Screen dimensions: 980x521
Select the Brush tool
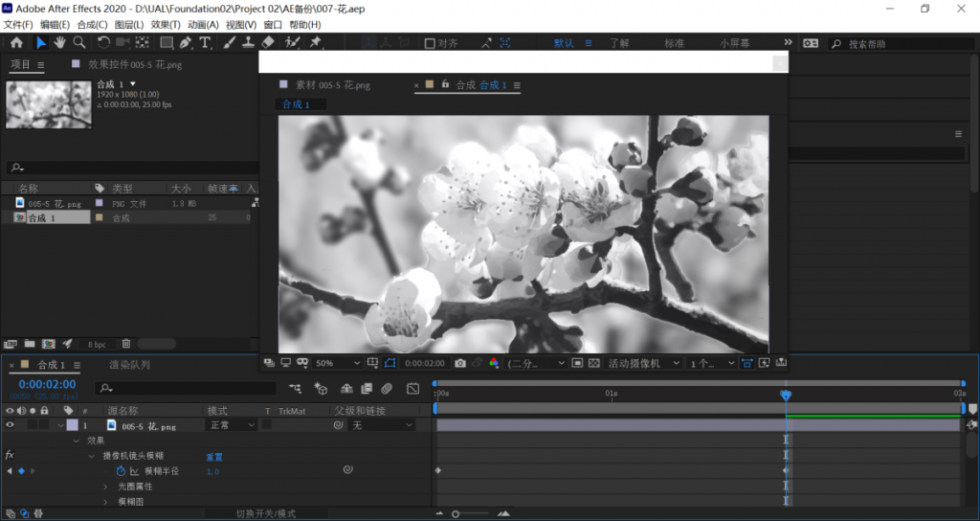click(x=230, y=42)
